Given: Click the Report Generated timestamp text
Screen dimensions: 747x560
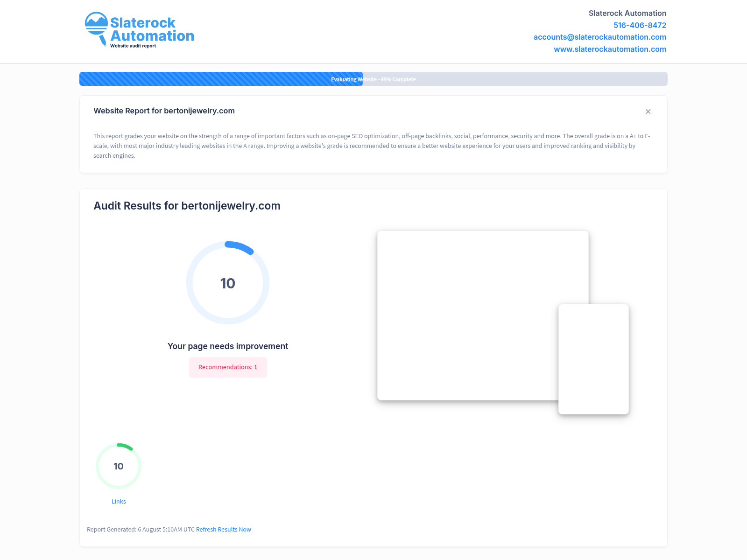Looking at the screenshot, I should pos(141,529).
